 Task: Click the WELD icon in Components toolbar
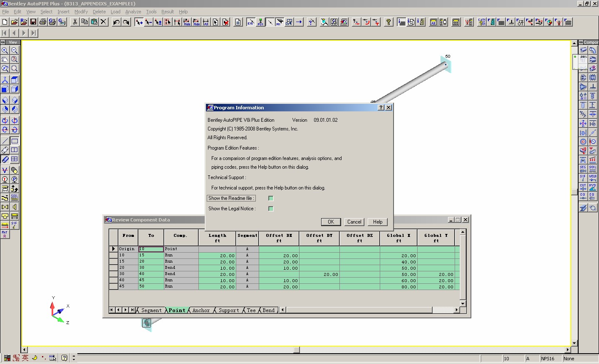[593, 178]
